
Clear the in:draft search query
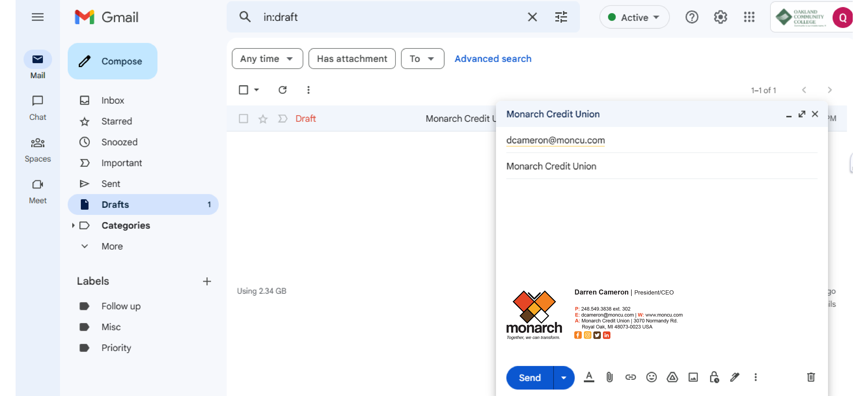tap(532, 17)
